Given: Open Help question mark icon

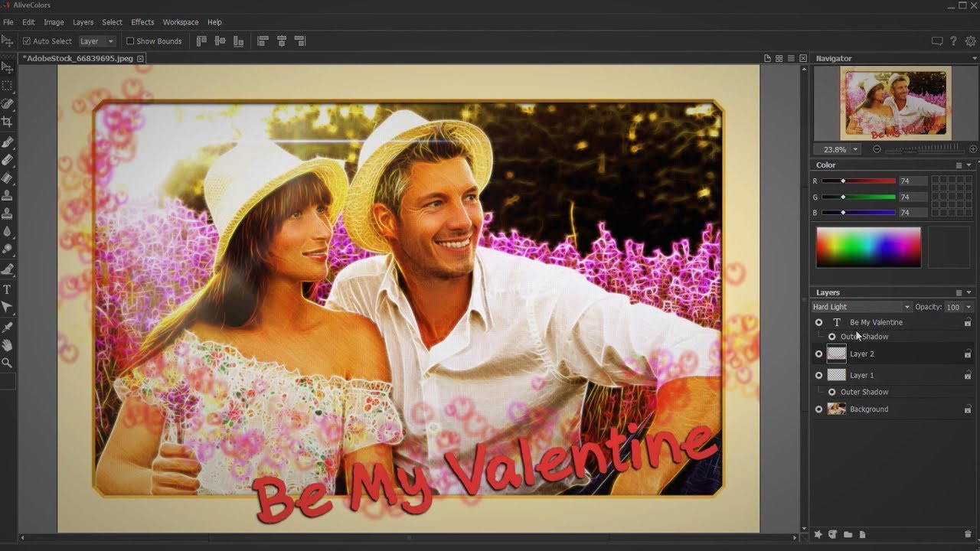Looking at the screenshot, I should click(x=953, y=41).
